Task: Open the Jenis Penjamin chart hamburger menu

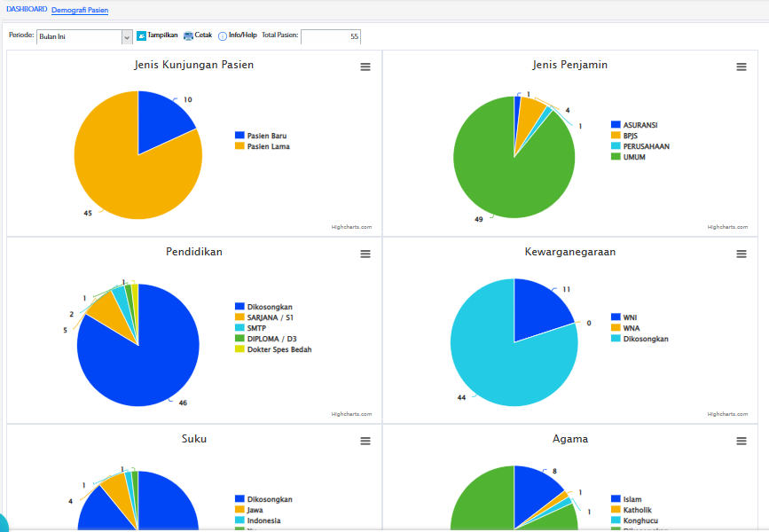Action: point(742,66)
